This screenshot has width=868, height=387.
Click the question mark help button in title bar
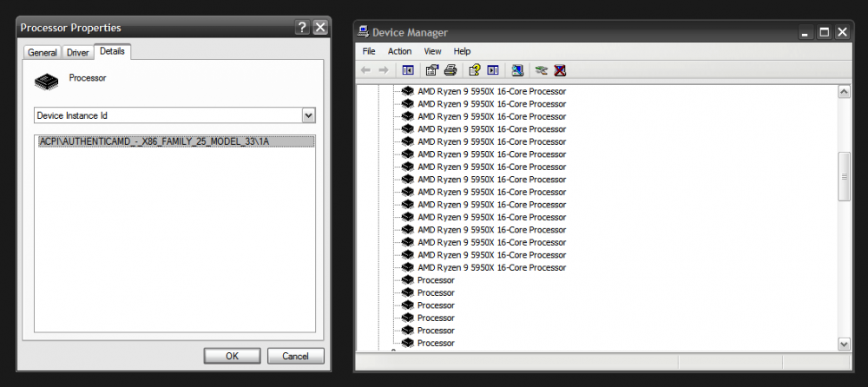301,28
